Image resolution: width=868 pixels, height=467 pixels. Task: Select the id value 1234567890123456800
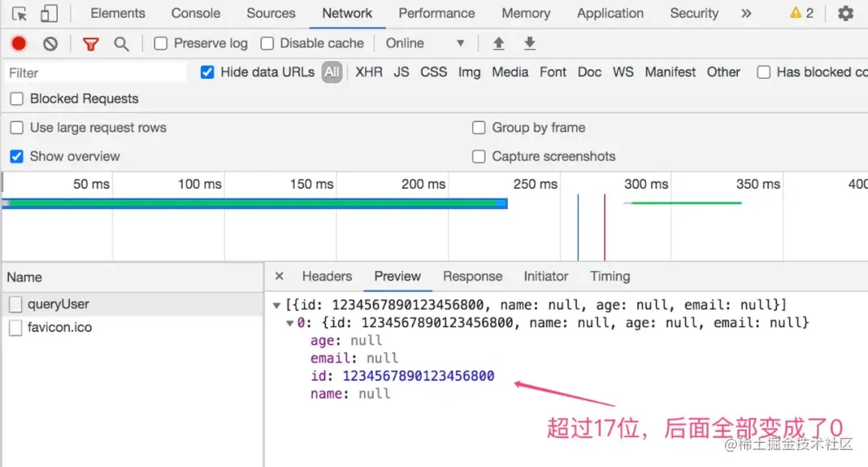[418, 375]
